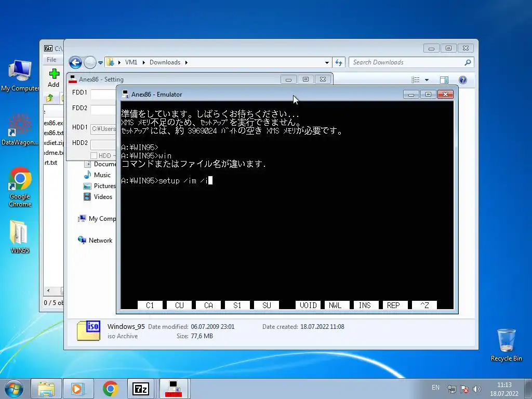Click the SU function key label
Screen dimensions: 532x399
[267, 305]
